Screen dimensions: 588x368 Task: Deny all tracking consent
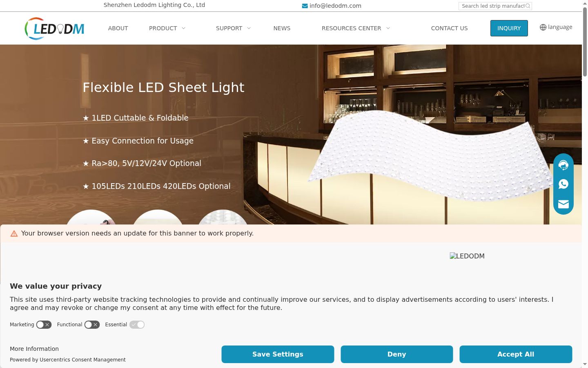396,354
